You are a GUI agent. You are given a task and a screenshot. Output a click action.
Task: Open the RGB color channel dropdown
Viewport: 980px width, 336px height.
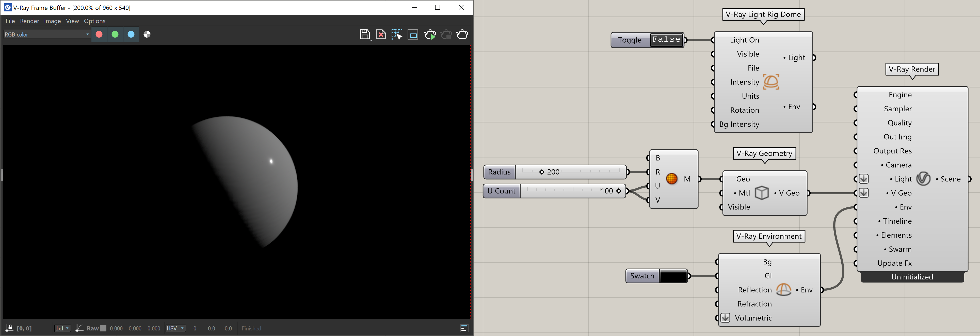47,34
